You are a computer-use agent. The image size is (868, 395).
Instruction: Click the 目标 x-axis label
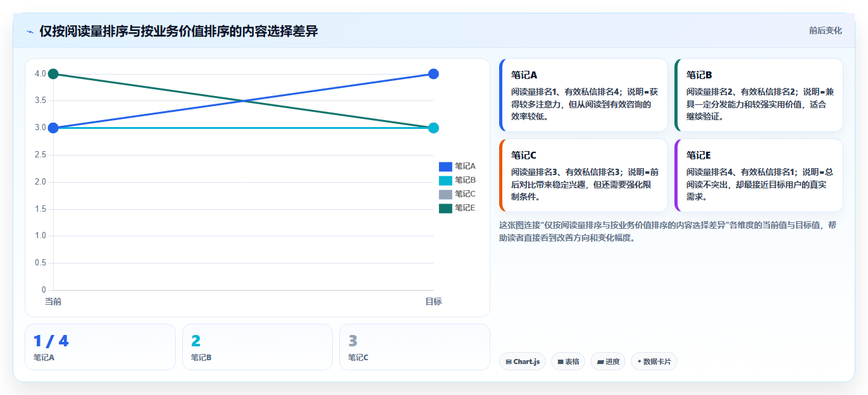click(433, 301)
